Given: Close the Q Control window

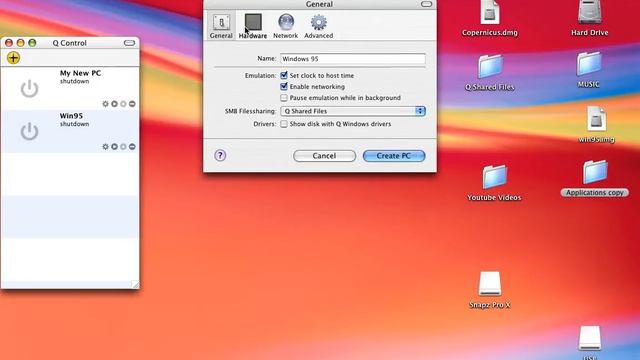Looking at the screenshot, I should tap(9, 43).
